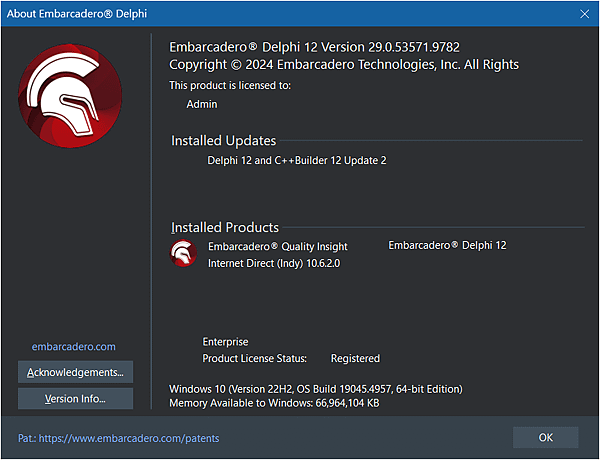Click the Enterprise edition label

tap(225, 341)
